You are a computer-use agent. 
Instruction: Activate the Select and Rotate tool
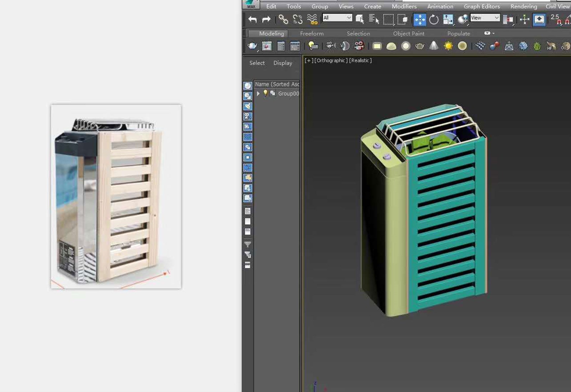[x=434, y=19]
